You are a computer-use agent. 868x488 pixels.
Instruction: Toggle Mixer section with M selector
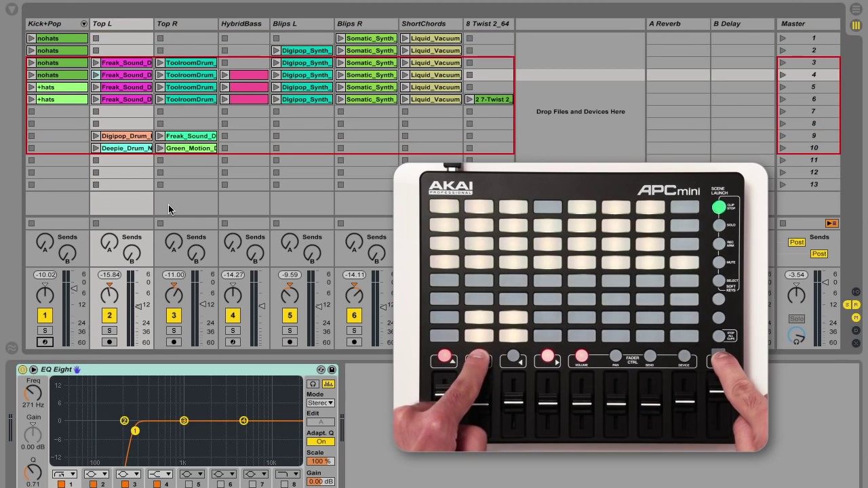pyautogui.click(x=856, y=318)
